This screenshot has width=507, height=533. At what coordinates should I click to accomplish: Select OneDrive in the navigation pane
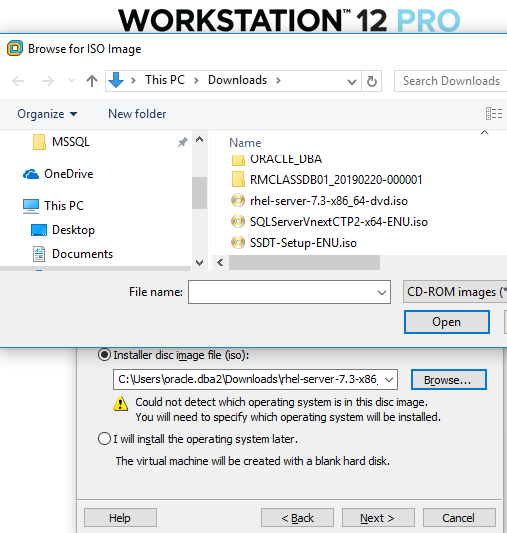click(69, 174)
